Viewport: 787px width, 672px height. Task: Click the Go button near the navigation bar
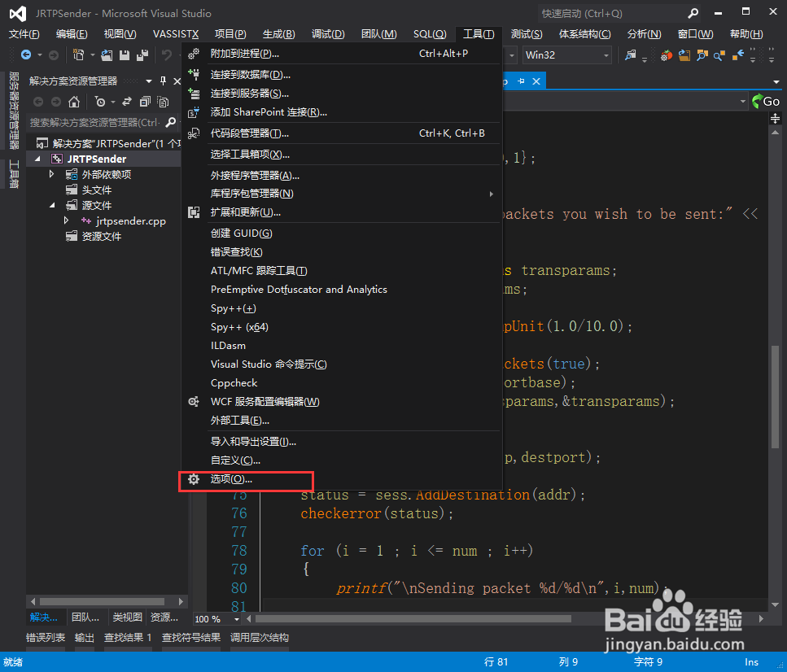click(x=766, y=101)
